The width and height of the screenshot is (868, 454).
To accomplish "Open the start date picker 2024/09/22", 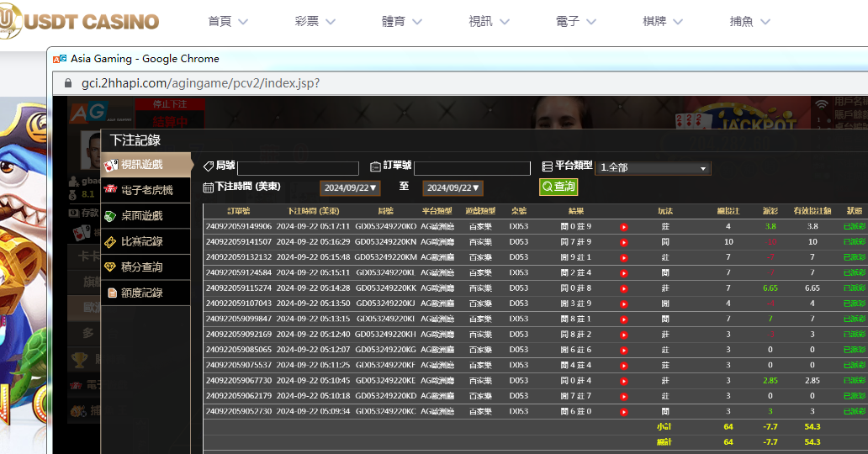I will point(351,188).
